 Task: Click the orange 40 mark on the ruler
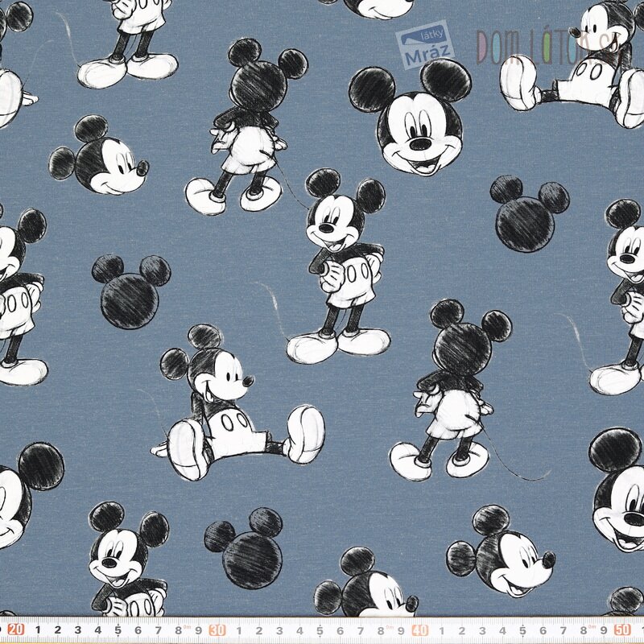tap(419, 630)
